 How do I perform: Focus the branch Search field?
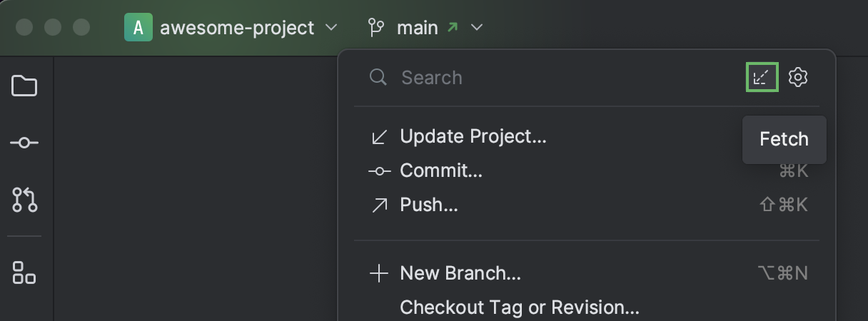(x=557, y=77)
